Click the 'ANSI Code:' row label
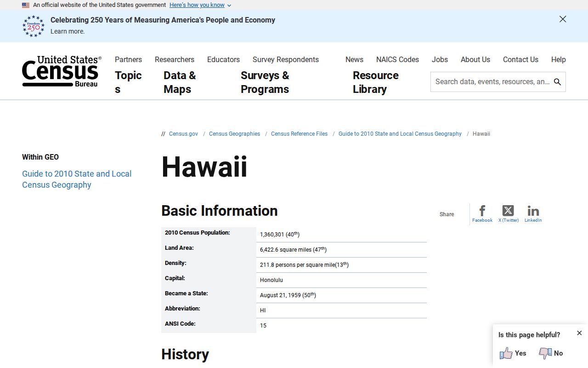 [180, 324]
